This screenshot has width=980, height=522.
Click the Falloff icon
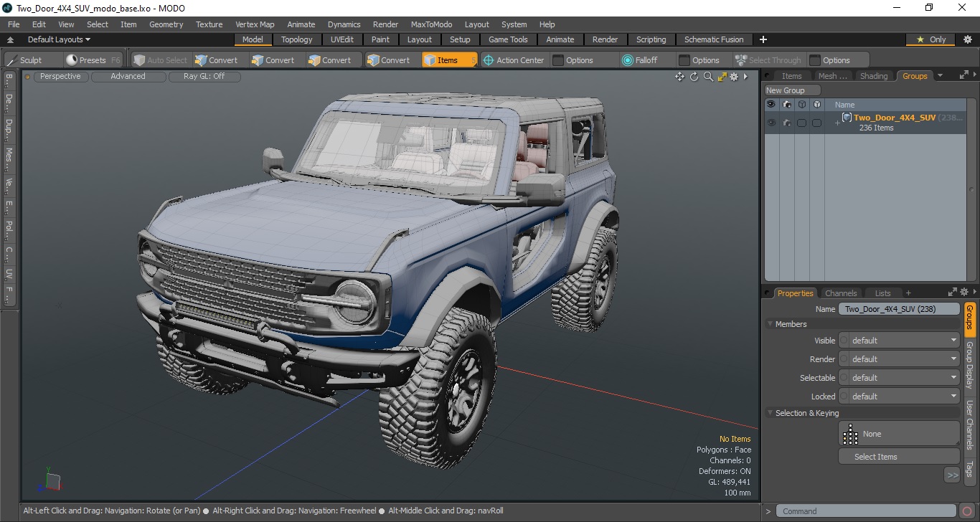[628, 60]
